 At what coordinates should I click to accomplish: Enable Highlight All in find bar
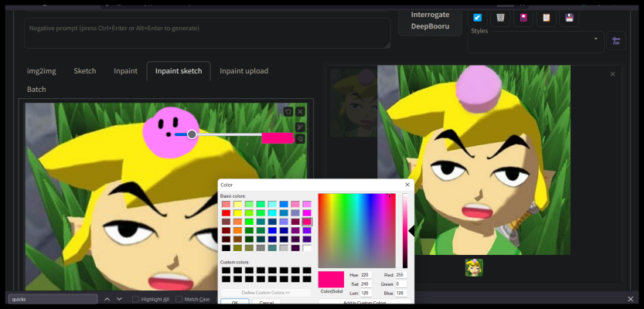point(135,299)
